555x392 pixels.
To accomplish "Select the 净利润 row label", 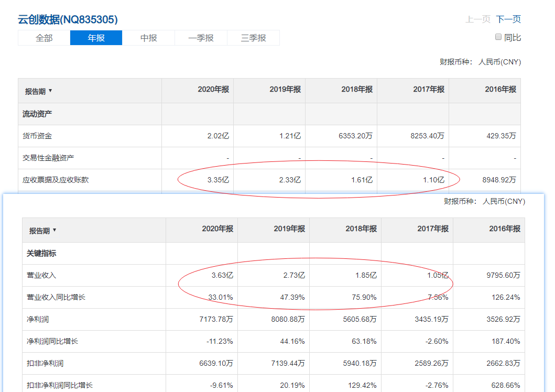I will coord(38,319).
